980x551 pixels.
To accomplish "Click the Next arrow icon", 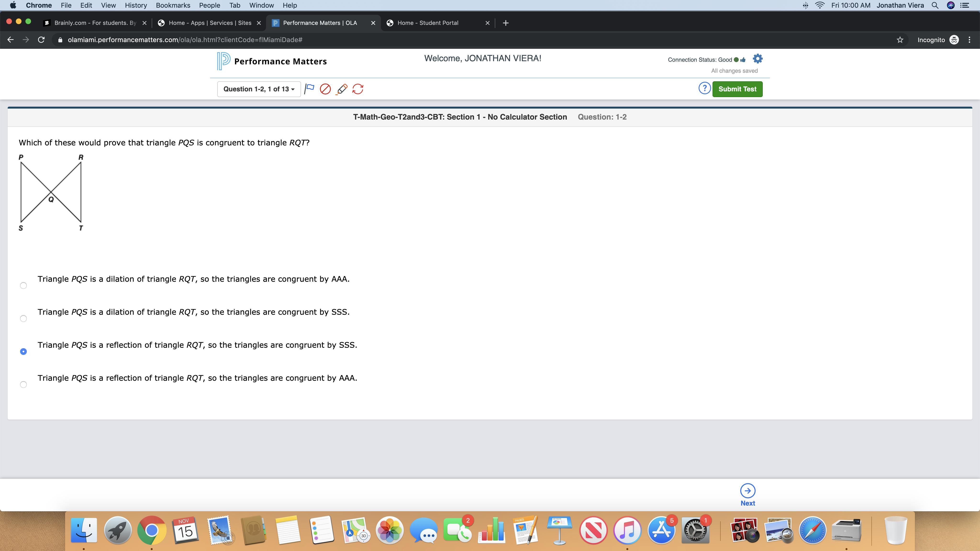I will click(x=747, y=491).
